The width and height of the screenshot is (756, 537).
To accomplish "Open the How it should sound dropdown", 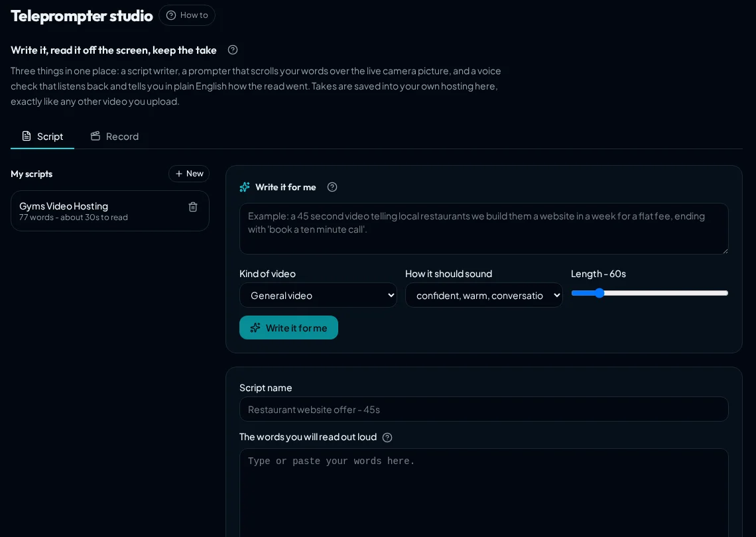I will tap(483, 295).
